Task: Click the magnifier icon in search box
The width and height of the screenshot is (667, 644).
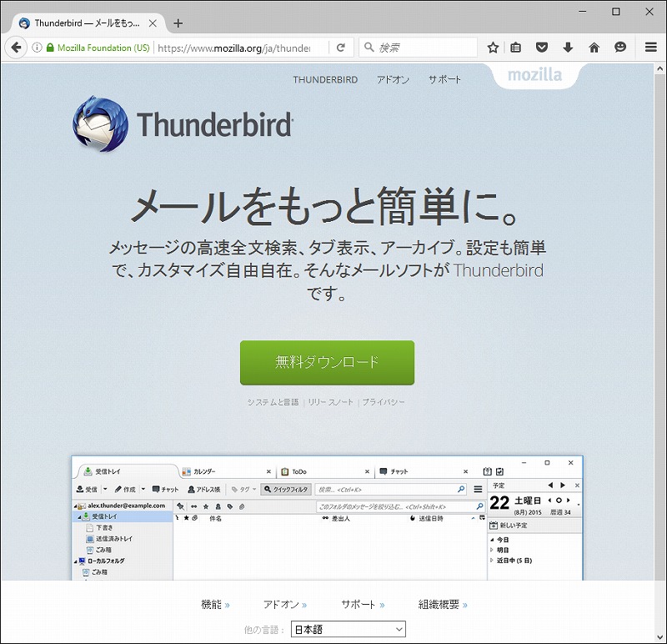Action: [369, 48]
